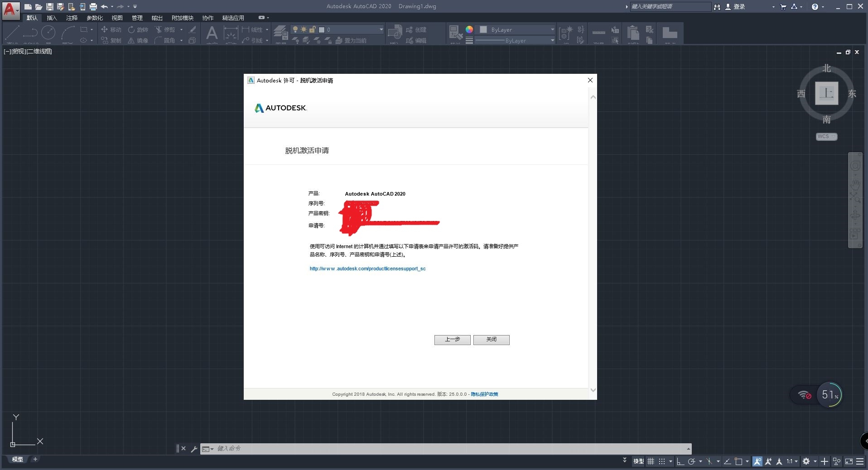Image resolution: width=868 pixels, height=470 pixels.
Task: Click the 旋转 (Rotate) tool
Action: (x=138, y=29)
